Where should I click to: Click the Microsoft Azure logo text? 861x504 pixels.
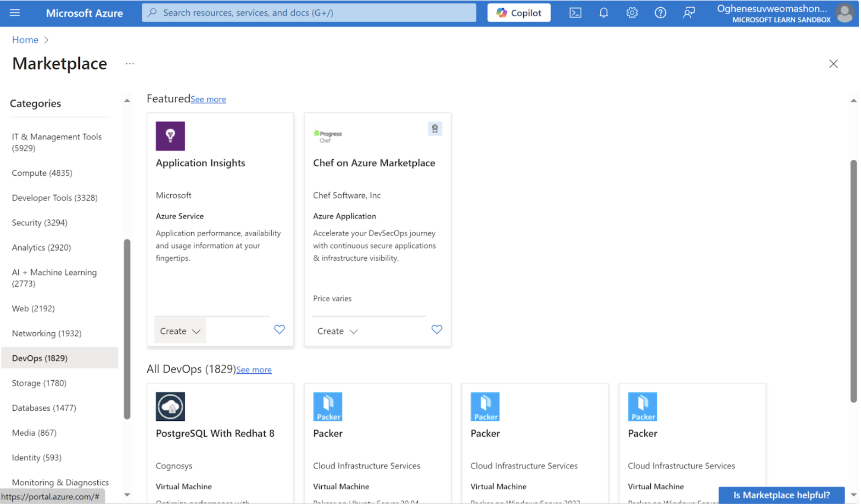pos(84,13)
